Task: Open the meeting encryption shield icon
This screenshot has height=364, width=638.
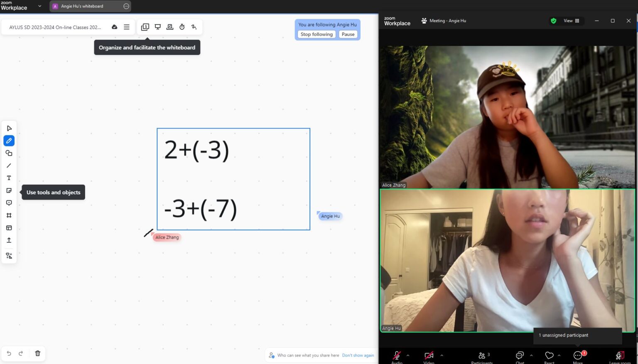Action: click(553, 21)
